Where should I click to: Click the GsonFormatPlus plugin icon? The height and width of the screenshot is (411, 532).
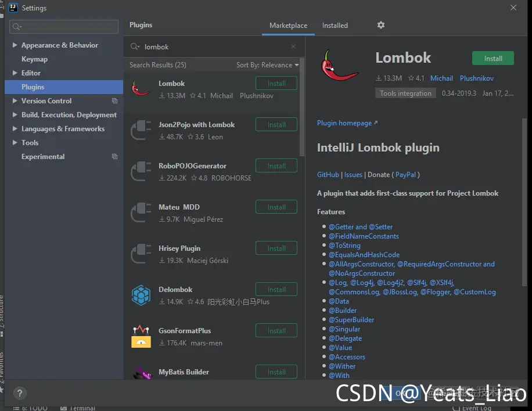[141, 336]
